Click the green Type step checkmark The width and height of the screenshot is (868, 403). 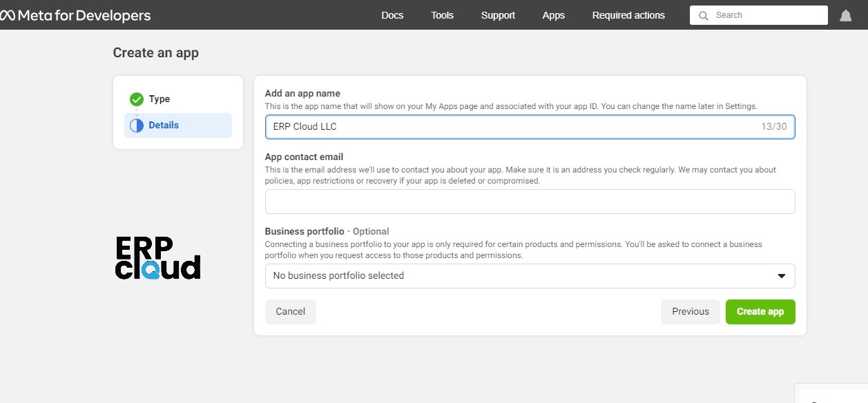tap(137, 99)
